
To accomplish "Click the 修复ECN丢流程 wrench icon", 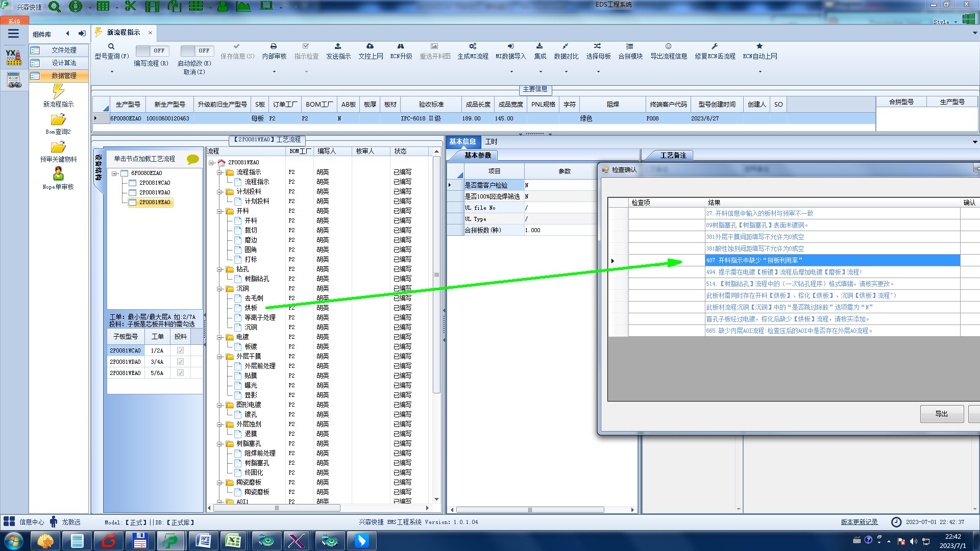I will coord(715,46).
